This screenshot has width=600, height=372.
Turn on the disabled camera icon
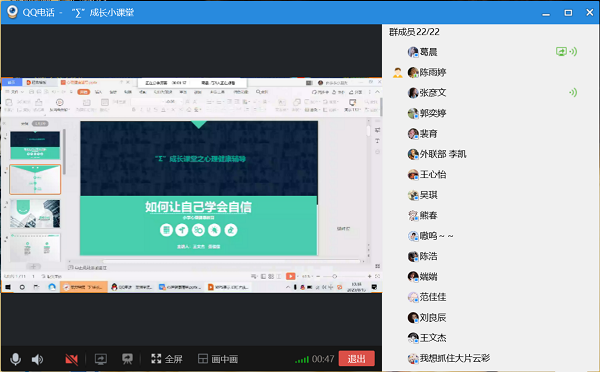click(72, 359)
